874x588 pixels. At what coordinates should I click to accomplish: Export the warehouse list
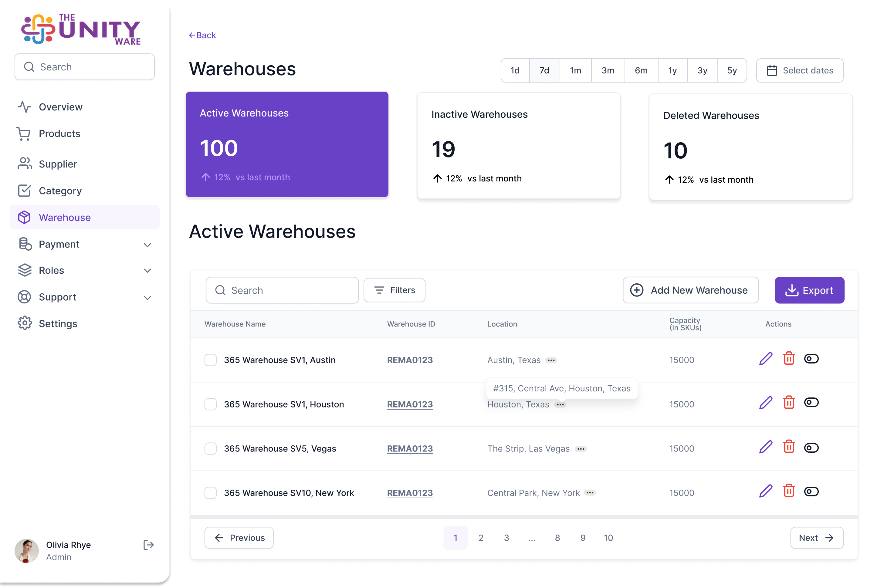point(809,290)
